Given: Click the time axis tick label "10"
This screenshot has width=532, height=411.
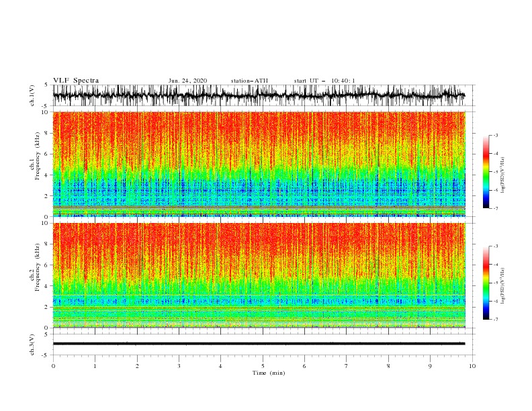Looking at the screenshot, I should point(472,366).
